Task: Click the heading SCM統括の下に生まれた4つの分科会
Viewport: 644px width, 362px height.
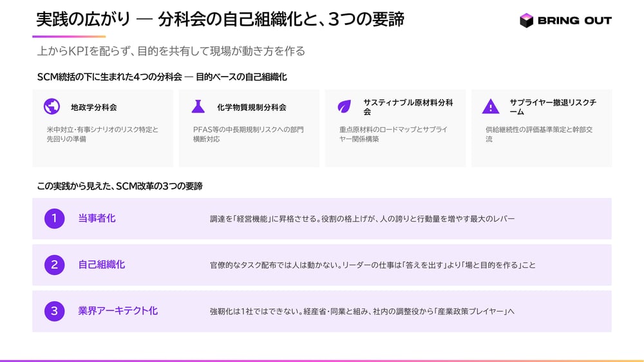Action: coord(109,77)
